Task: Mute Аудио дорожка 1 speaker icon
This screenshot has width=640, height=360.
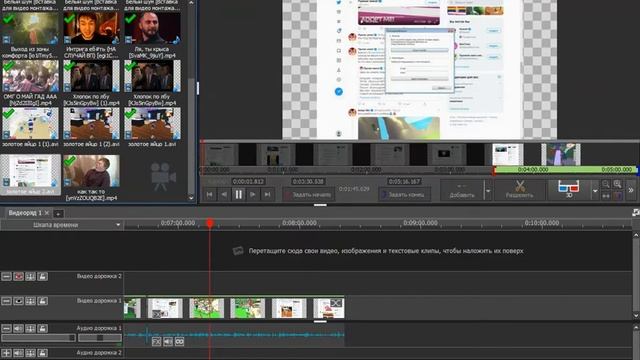Action: pyautogui.click(x=18, y=329)
